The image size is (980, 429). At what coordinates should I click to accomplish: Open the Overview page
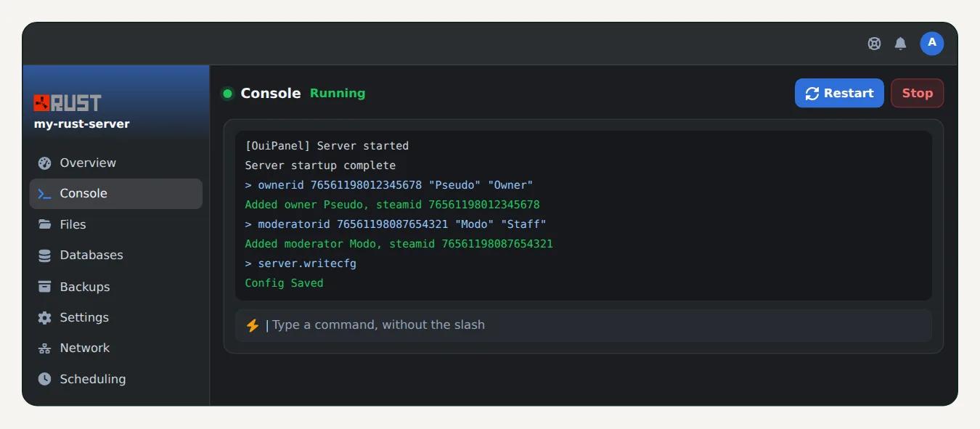pos(116,163)
